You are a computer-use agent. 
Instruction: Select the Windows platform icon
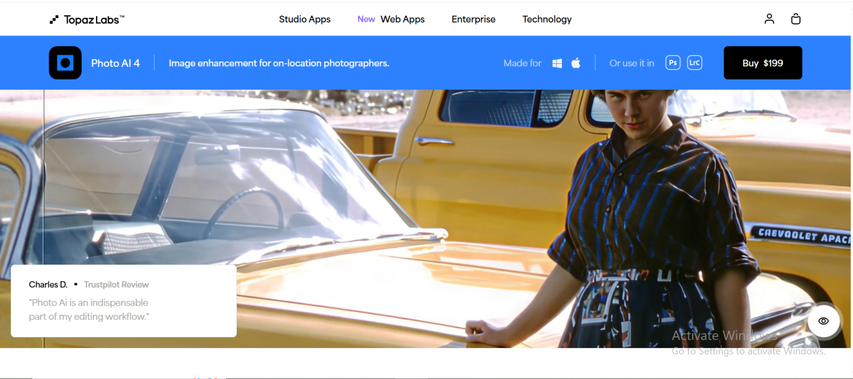557,63
